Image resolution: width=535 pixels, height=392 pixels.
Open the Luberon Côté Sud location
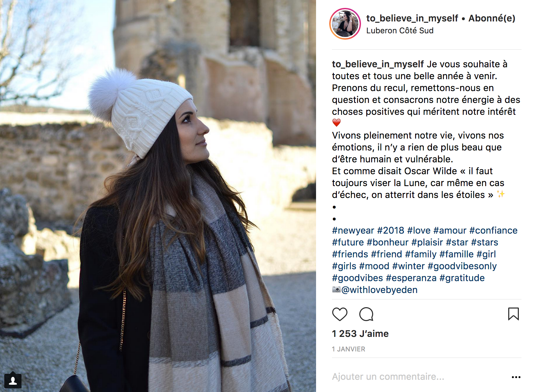tap(400, 31)
